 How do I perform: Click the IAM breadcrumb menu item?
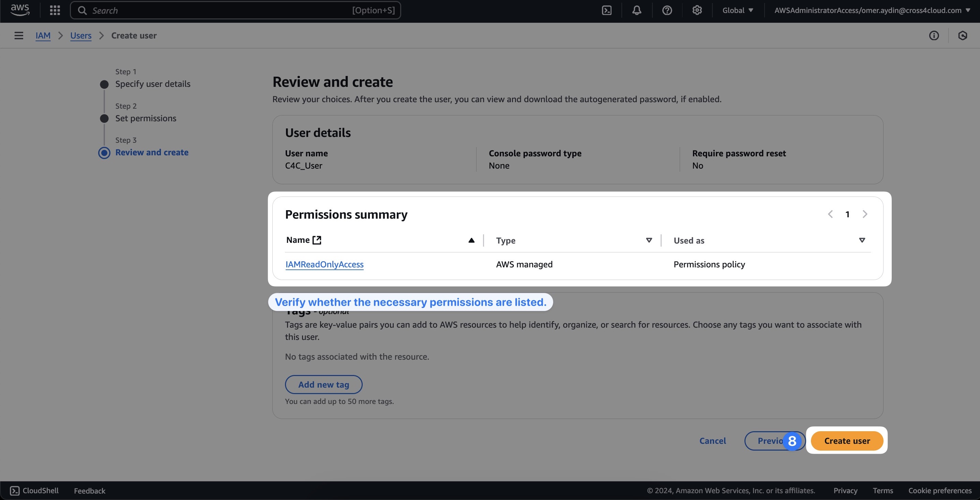pos(43,35)
